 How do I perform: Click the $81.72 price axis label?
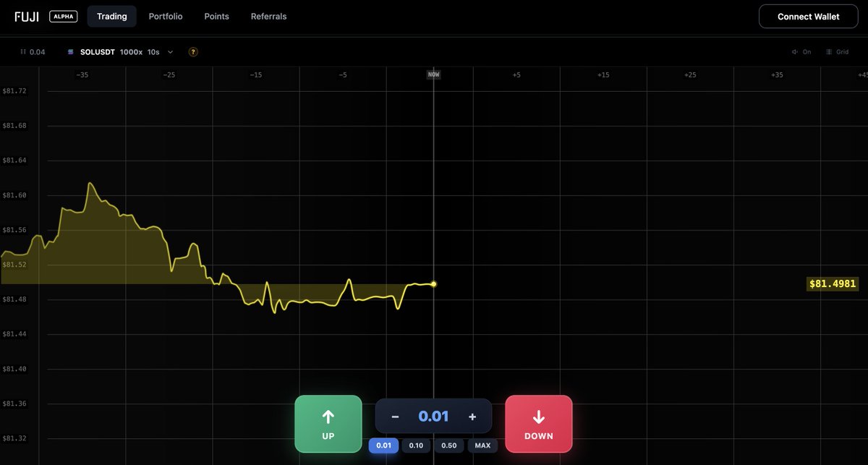14,91
